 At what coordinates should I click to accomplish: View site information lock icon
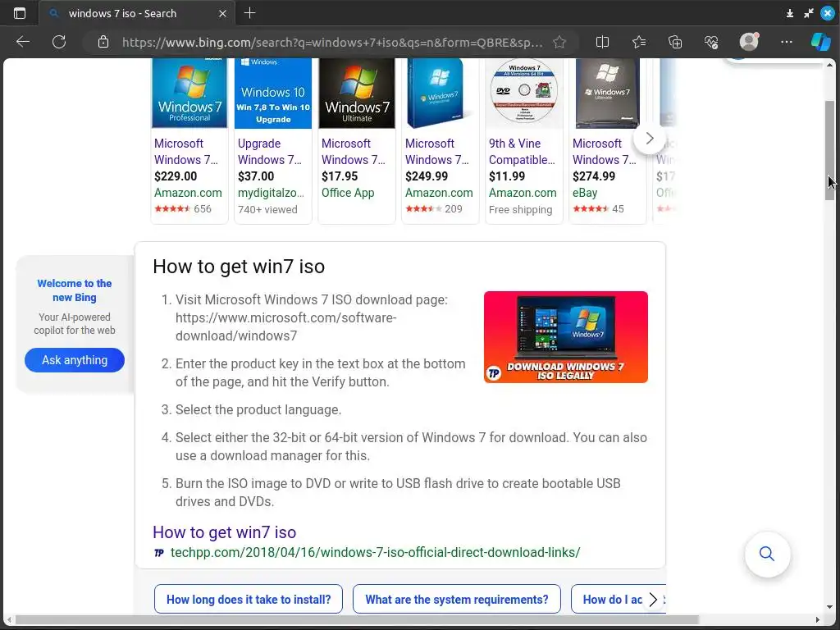coord(103,42)
